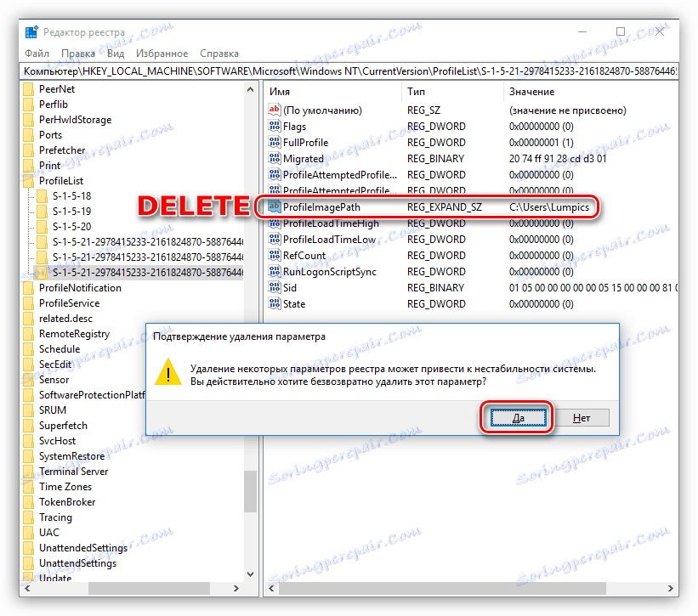Click the REG_EXPAND_SZ type cell
The image size is (698, 616).
(x=445, y=206)
